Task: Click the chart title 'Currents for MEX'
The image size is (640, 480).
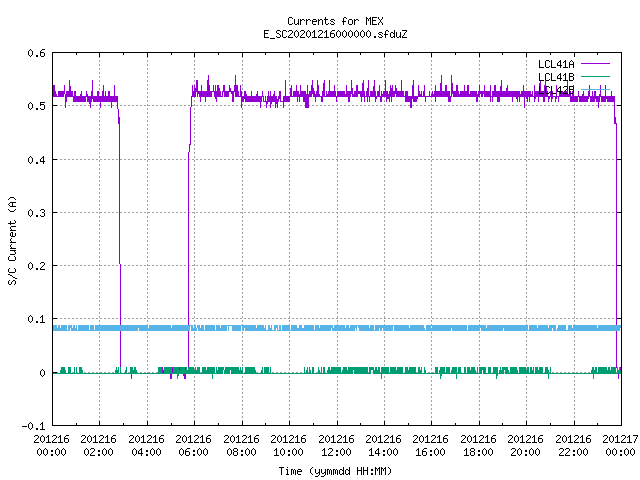Action: pyautogui.click(x=335, y=21)
